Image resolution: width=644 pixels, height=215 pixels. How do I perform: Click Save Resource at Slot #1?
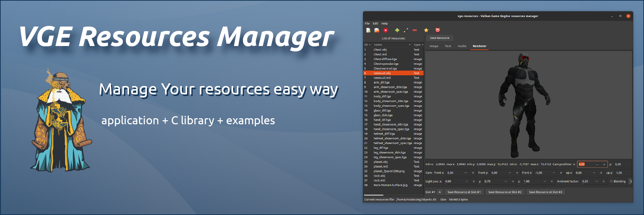464,192
